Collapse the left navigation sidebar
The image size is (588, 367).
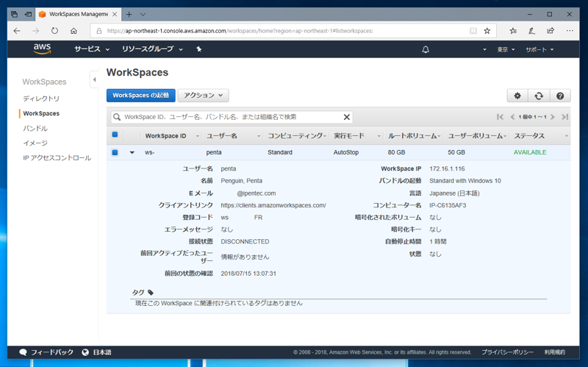click(x=95, y=79)
